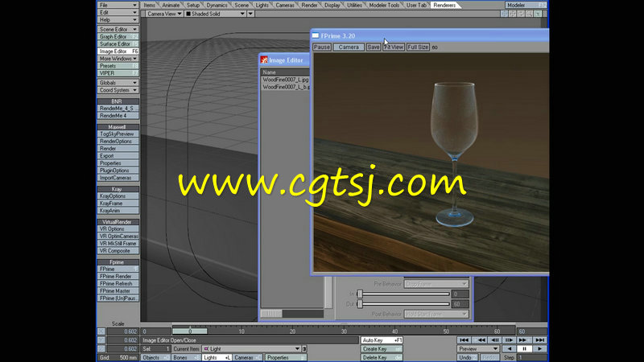
Task: Click the timeline frame slider at 0
Action: tap(190, 331)
